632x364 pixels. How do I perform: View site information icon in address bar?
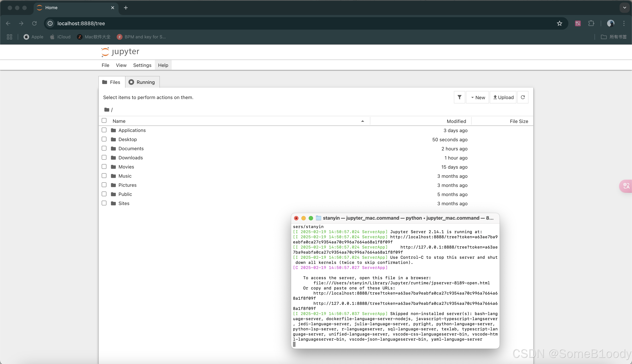pyautogui.click(x=50, y=23)
